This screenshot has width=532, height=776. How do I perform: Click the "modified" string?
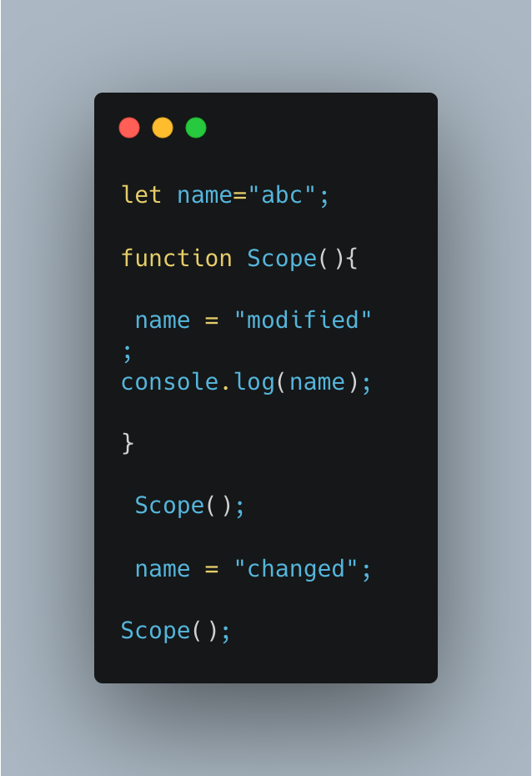[x=303, y=320]
